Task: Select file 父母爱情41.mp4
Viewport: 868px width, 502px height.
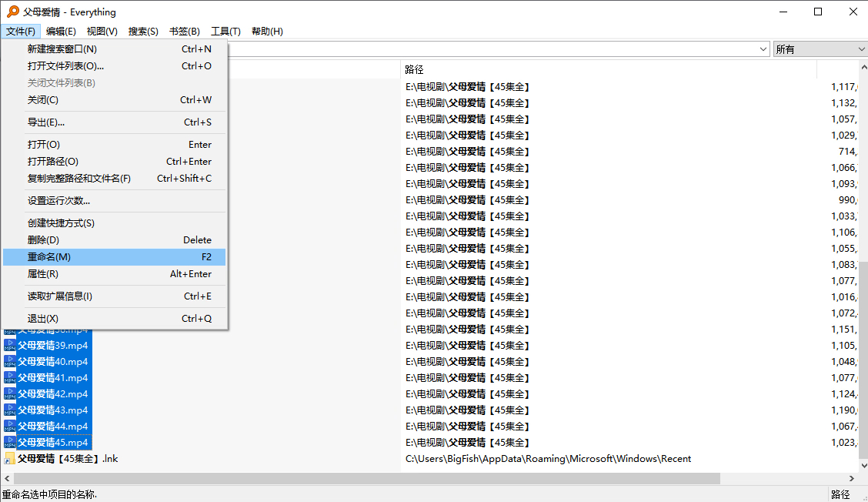Action: pos(52,377)
